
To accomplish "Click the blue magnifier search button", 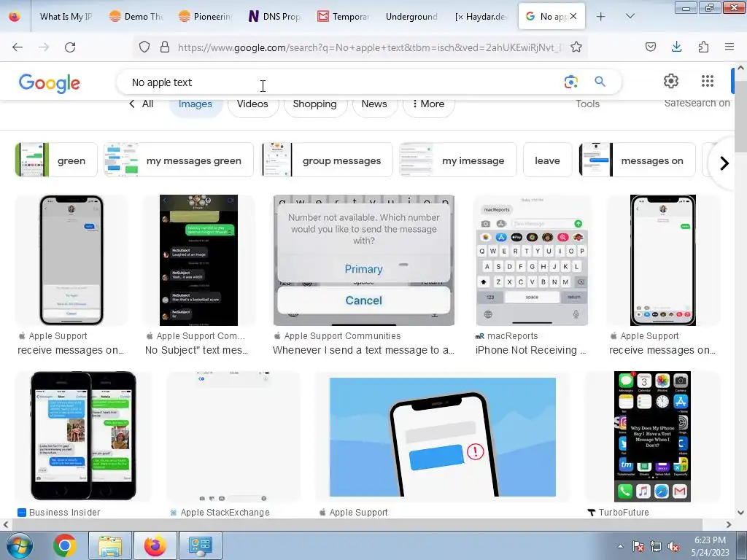I will pyautogui.click(x=600, y=82).
